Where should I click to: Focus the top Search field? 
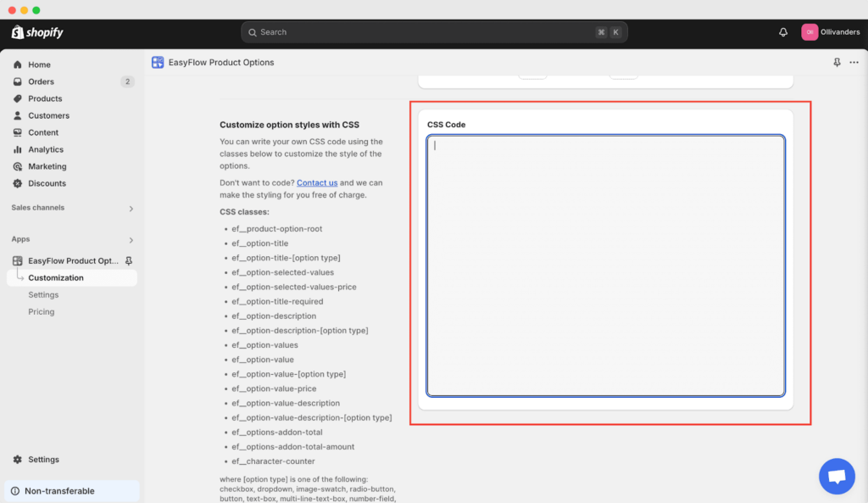(424, 32)
